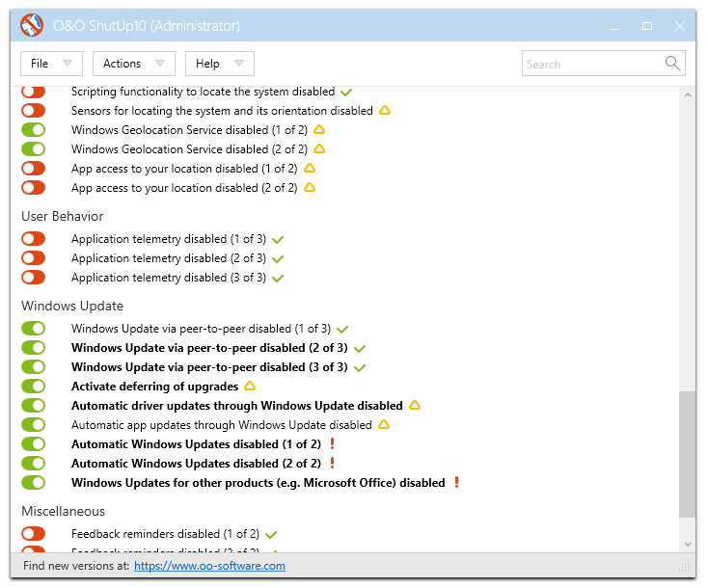Click red exclamation beside Automatic Windows Updates (2 of 2)

[333, 463]
